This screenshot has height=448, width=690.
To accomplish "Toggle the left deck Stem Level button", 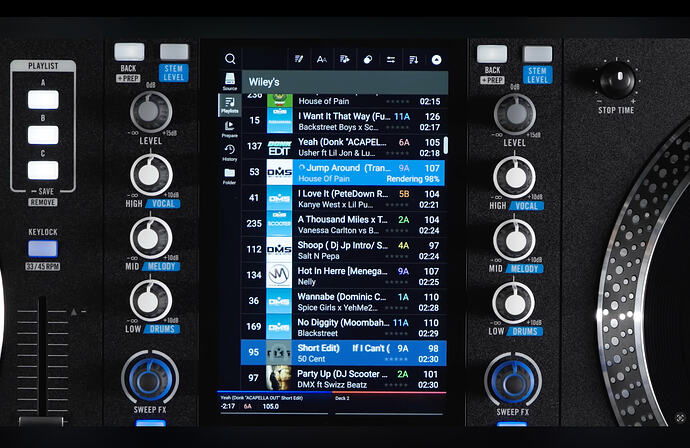I will click(174, 52).
